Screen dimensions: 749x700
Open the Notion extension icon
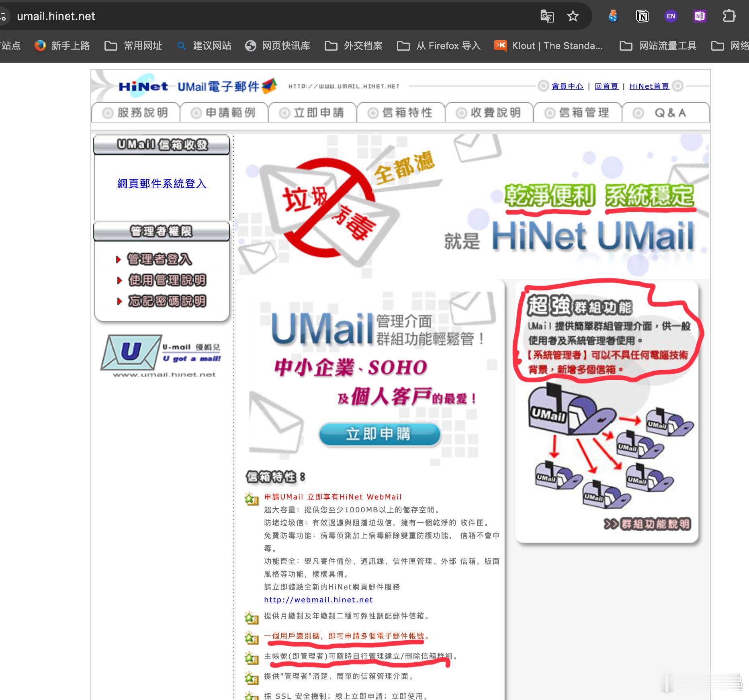pyautogui.click(x=642, y=16)
